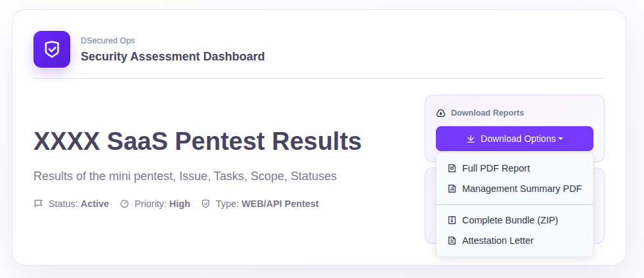Screen dimensions: 644x278
Task: Click the Management Summary PDF chart icon
Action: pos(452,189)
